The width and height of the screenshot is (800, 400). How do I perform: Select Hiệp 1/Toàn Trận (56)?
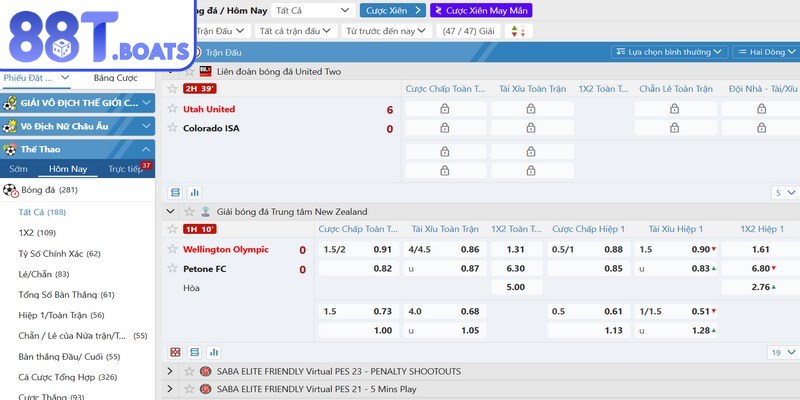61,315
